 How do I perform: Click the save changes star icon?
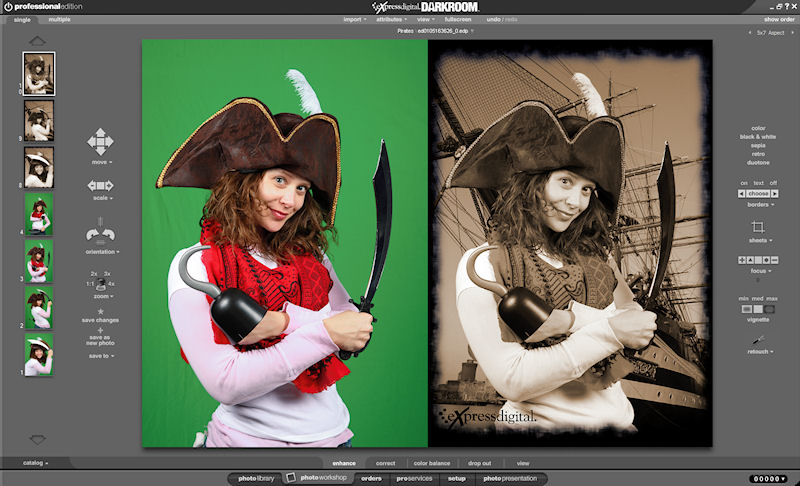tap(100, 311)
